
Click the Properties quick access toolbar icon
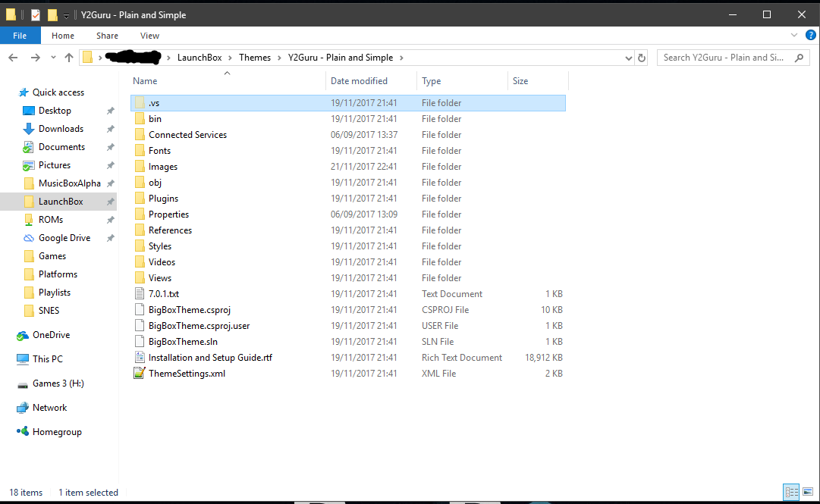coord(35,15)
